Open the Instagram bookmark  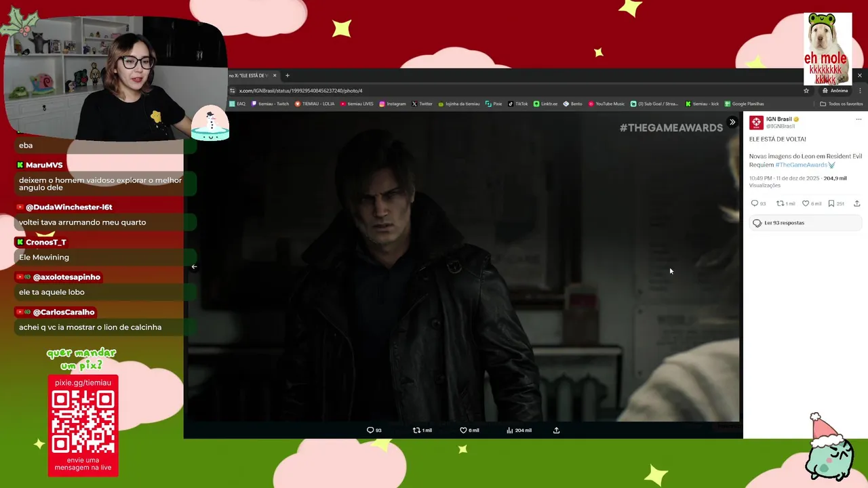[393, 104]
